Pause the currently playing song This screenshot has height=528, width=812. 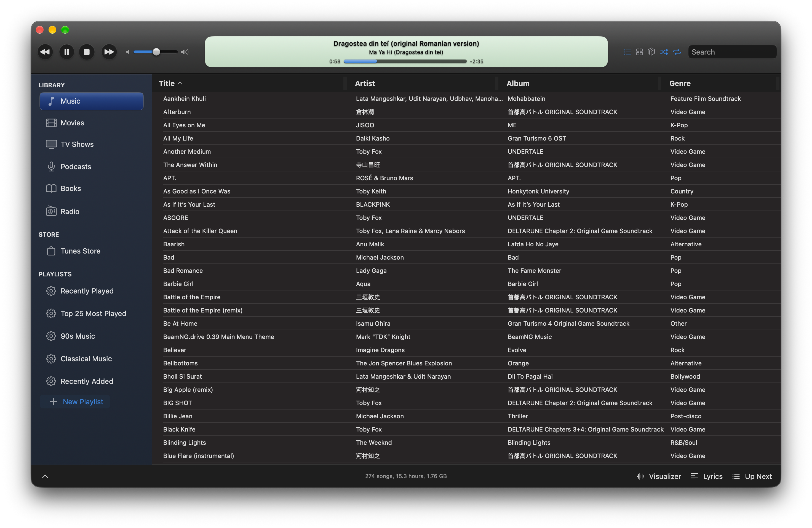click(66, 52)
